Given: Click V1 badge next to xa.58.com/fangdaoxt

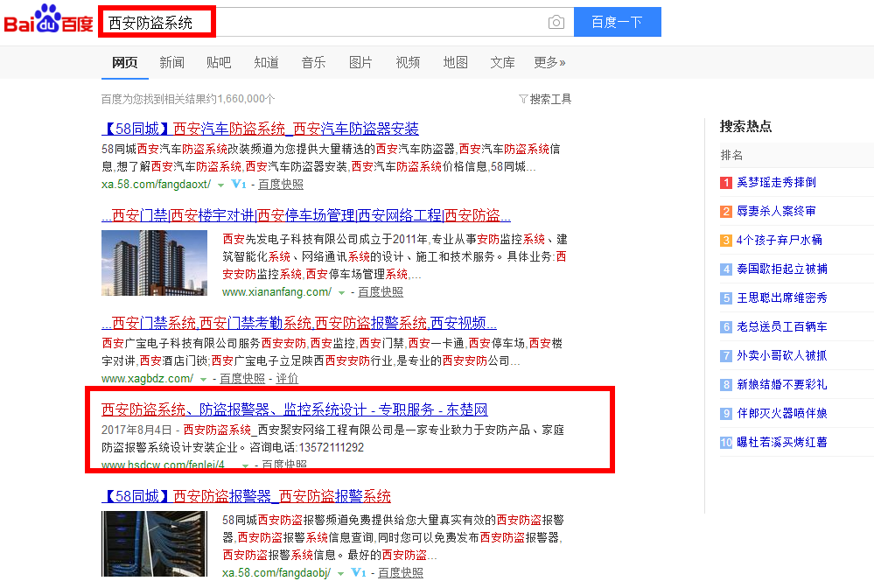Looking at the screenshot, I should click(239, 184).
